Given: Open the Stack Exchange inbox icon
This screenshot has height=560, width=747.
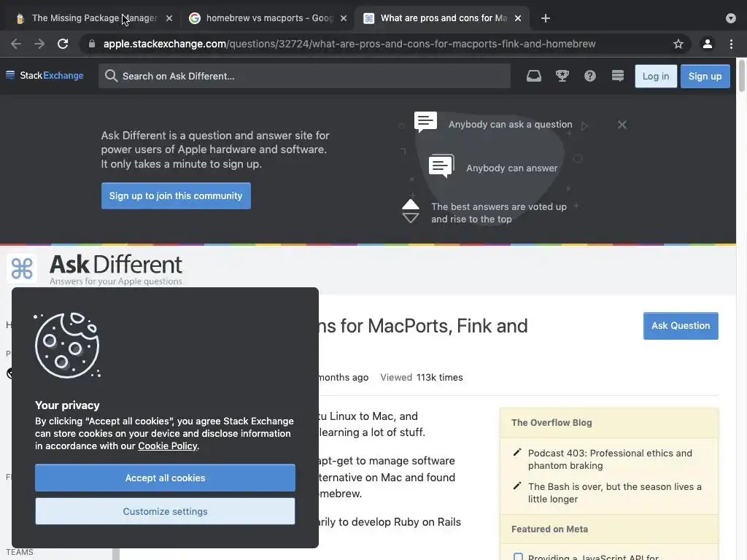Looking at the screenshot, I should coord(533,76).
